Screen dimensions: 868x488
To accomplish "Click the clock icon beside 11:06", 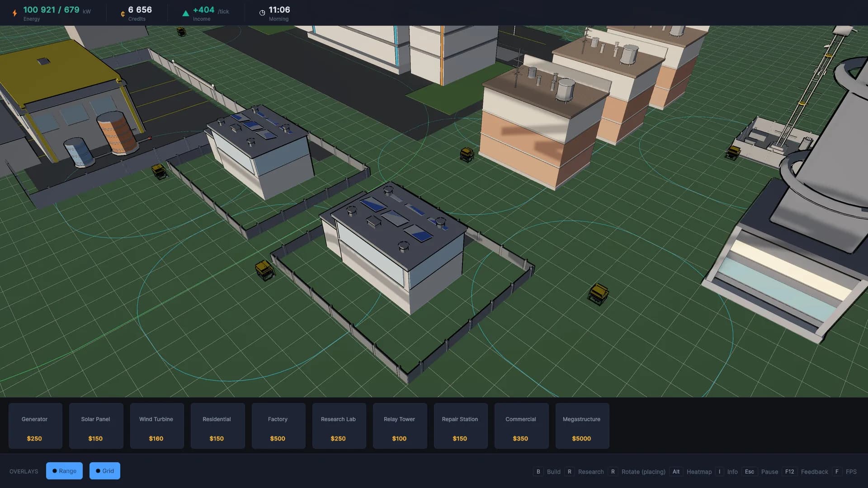I will point(262,13).
